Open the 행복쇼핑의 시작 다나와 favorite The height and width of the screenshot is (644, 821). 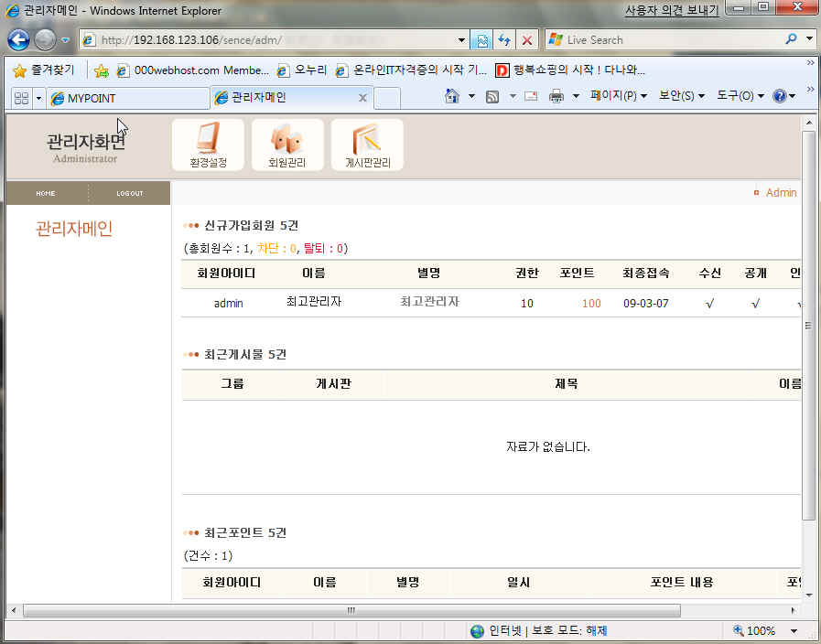click(x=570, y=70)
